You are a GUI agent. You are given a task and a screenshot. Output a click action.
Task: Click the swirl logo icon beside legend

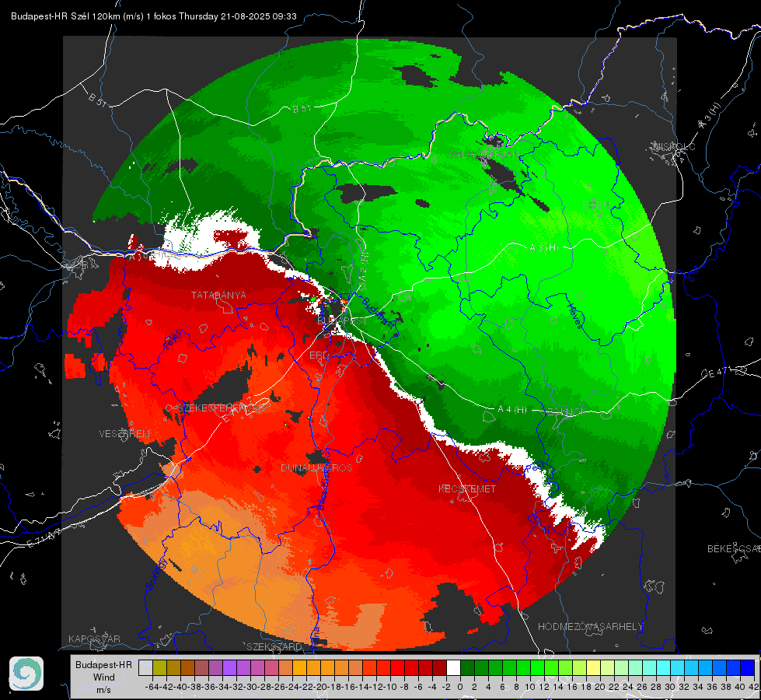pos(26,674)
